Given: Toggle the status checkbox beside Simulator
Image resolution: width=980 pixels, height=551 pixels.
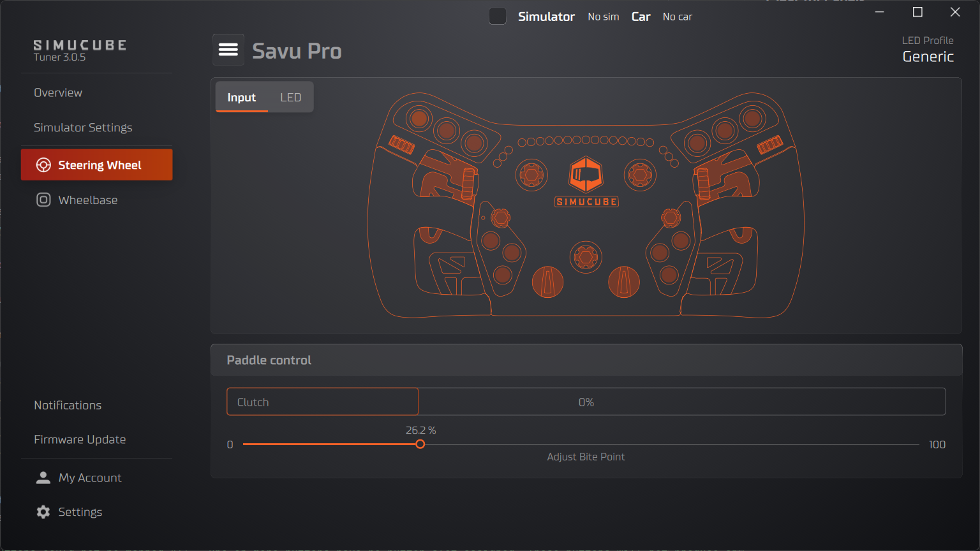Looking at the screenshot, I should coord(498,16).
